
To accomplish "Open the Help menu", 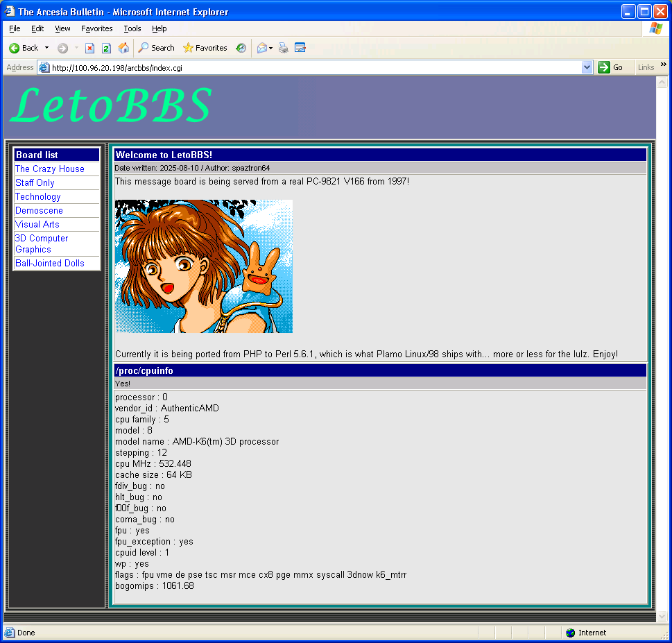I will (x=159, y=28).
